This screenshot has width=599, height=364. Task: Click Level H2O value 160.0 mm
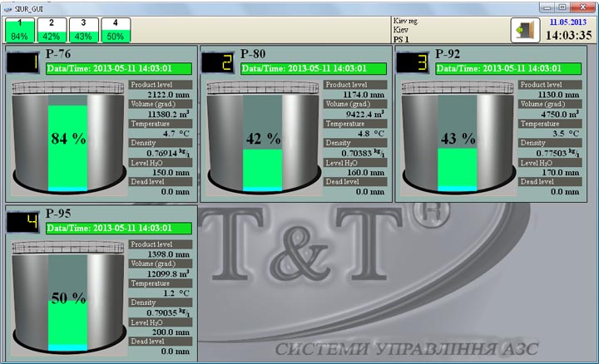365,173
